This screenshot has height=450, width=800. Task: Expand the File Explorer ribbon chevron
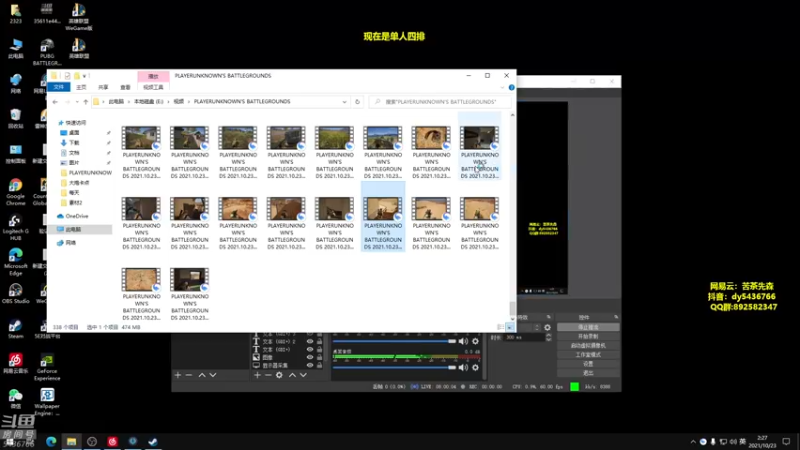(x=503, y=87)
